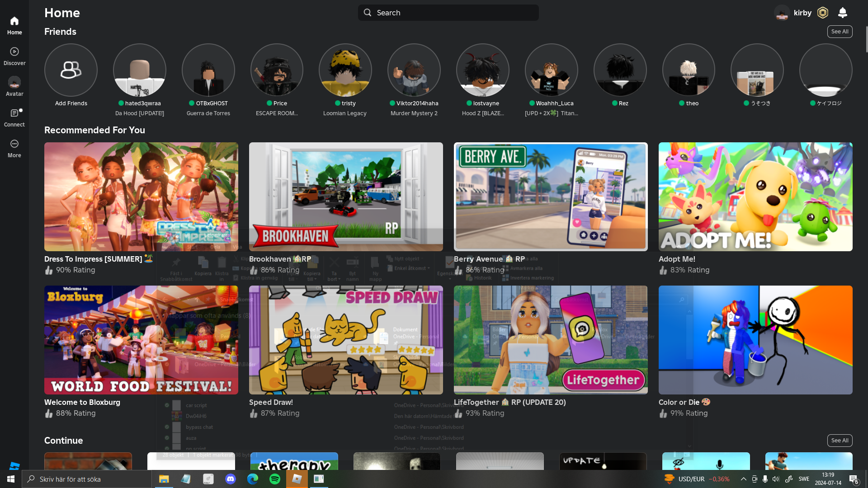This screenshot has height=488, width=868.
Task: Open the Dress To Impress thumbnail
Action: tap(141, 197)
